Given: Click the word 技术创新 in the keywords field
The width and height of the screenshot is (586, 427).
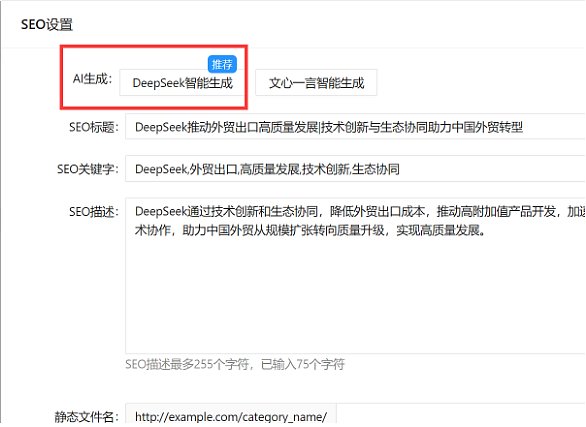Looking at the screenshot, I should point(325,169).
